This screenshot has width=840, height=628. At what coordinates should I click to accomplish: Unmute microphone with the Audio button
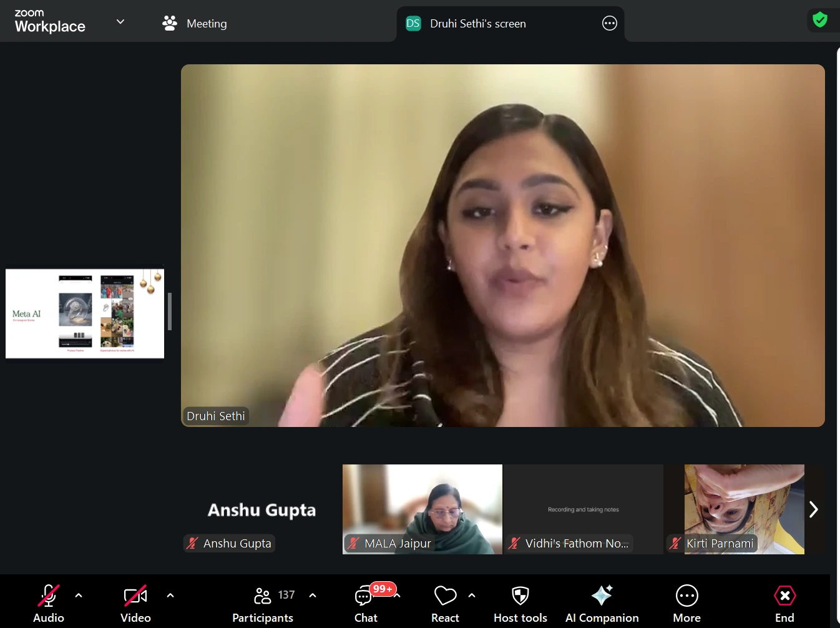point(48,602)
